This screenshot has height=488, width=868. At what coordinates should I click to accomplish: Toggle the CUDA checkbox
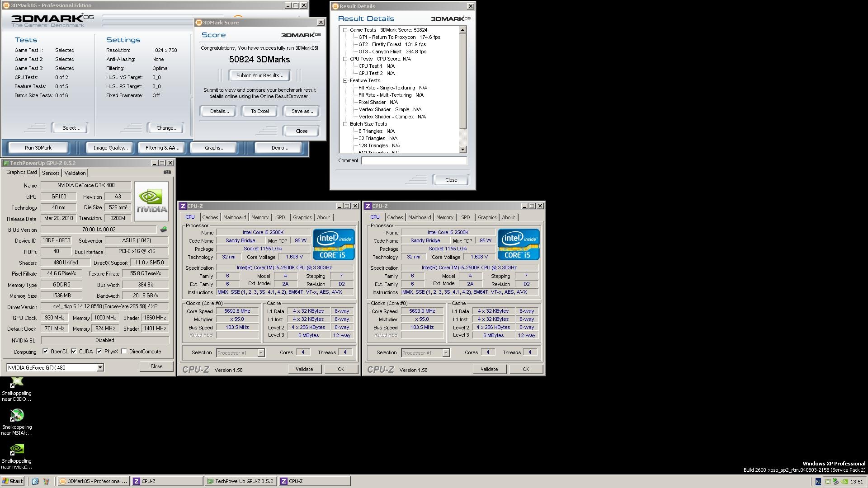click(74, 352)
